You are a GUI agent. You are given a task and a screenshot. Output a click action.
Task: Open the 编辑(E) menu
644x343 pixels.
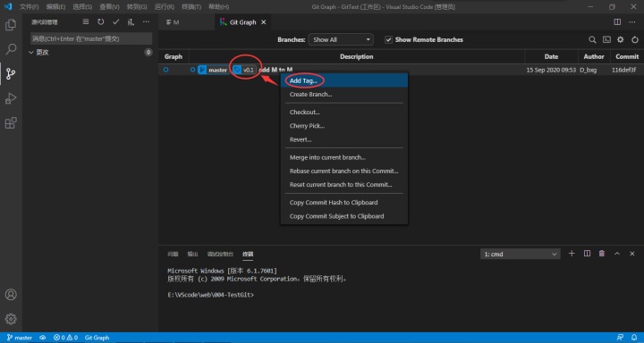coord(55,7)
